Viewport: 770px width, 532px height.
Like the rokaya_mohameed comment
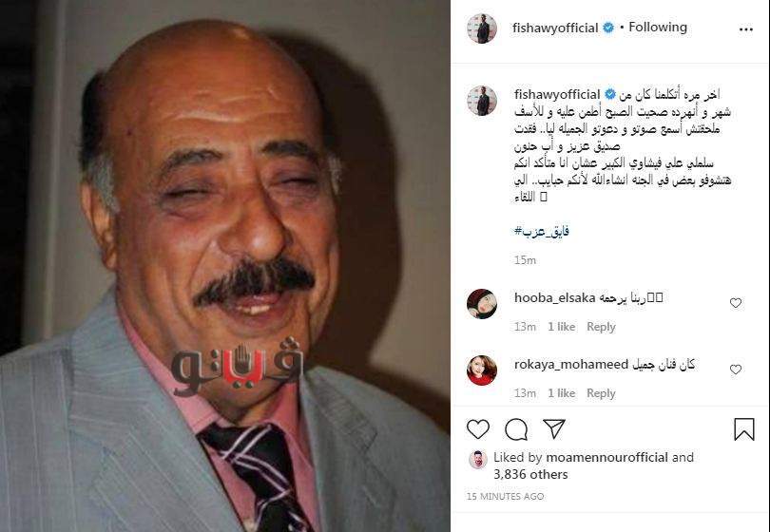pos(736,369)
